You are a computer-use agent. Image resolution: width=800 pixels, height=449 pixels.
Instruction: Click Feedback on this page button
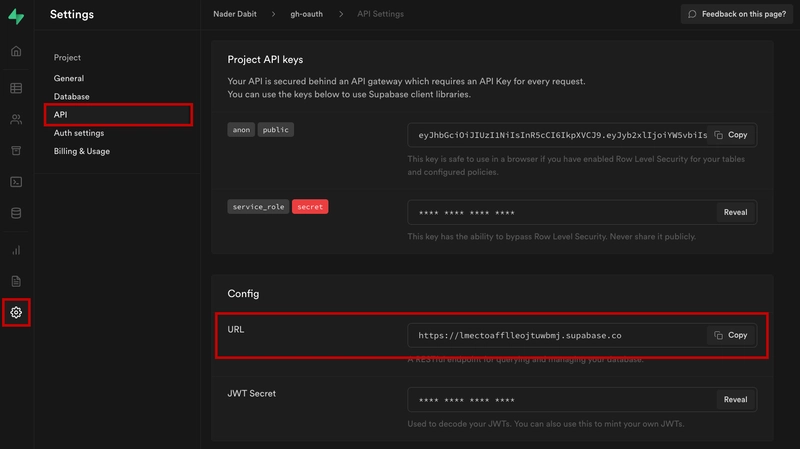[x=737, y=14]
